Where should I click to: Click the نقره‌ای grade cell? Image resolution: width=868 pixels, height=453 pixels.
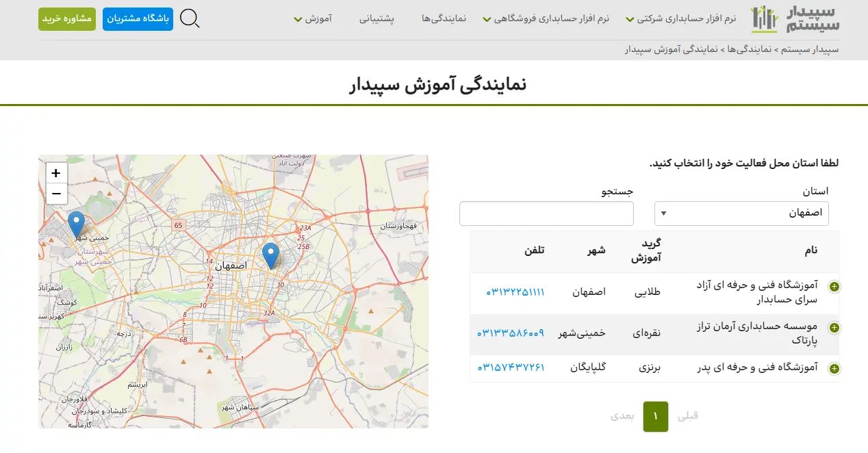click(648, 333)
